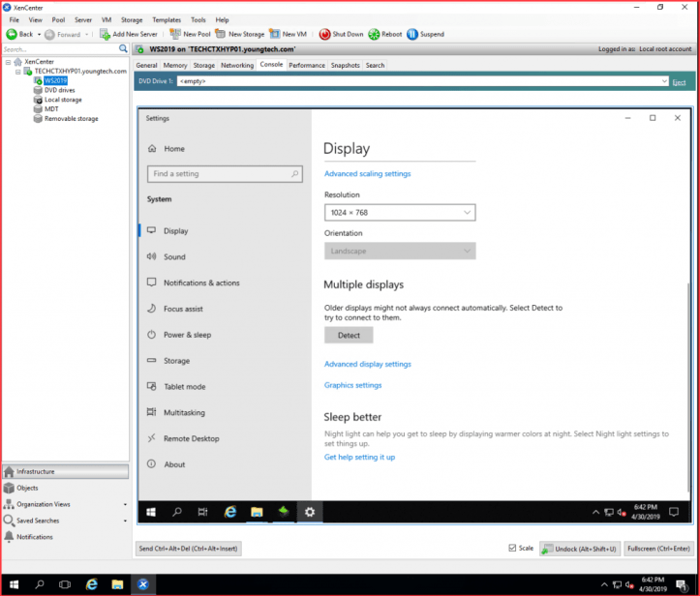The image size is (700, 596).
Task: Select Local storage in tree
Action: (63, 100)
